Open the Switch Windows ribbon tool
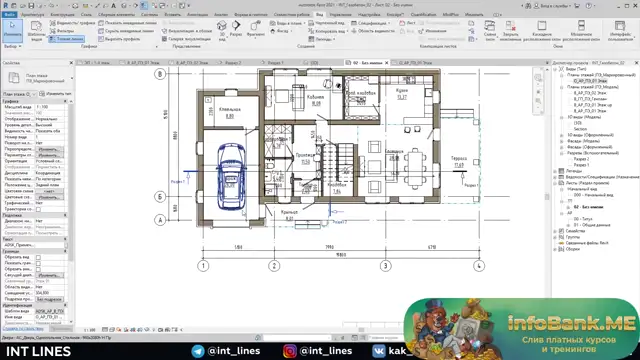The height and width of the screenshot is (360, 640). click(x=490, y=31)
